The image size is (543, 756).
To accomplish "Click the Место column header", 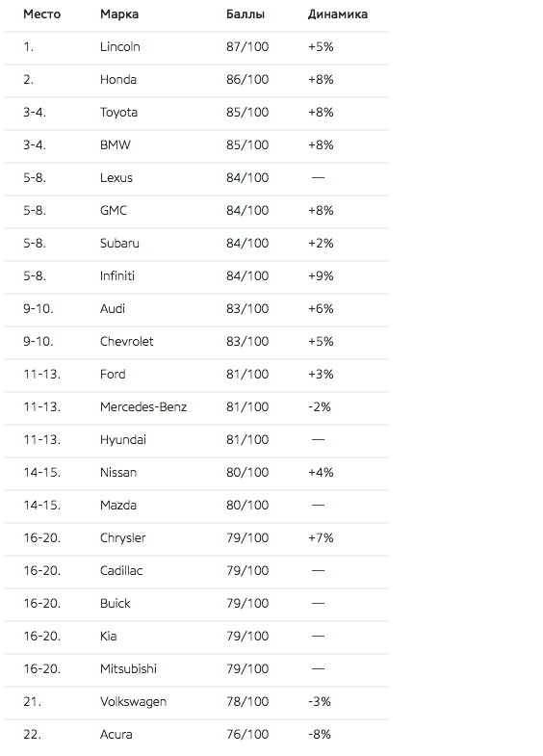I will pyautogui.click(x=42, y=14).
